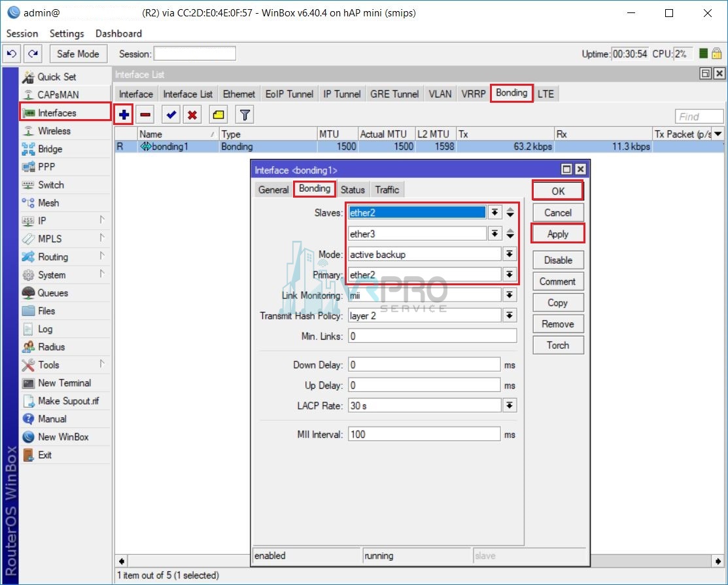Image resolution: width=728 pixels, height=585 pixels.
Task: Click Cancel button in dialog
Action: (557, 213)
